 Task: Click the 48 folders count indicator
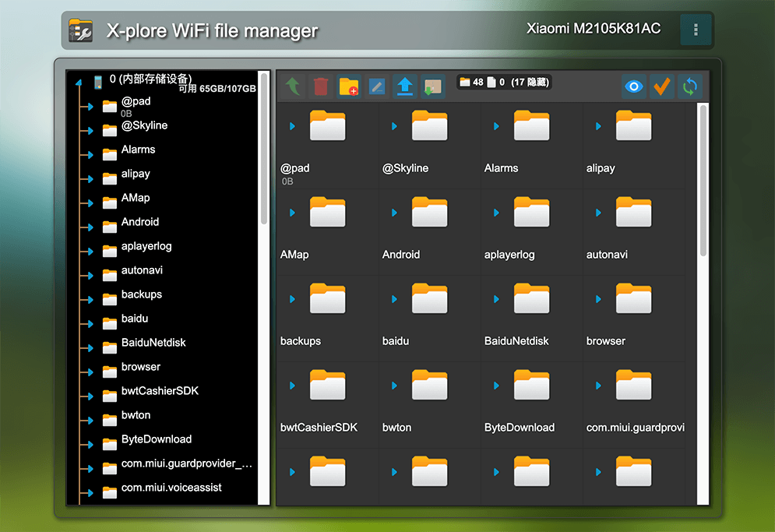pos(471,82)
